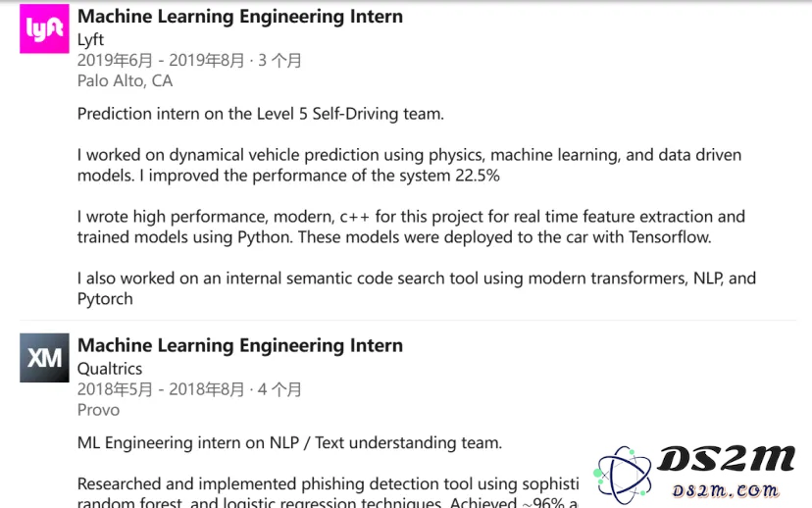Screen dimensions: 812x508
Task: Click the semantic code search tool paragraph
Action: coord(417,288)
